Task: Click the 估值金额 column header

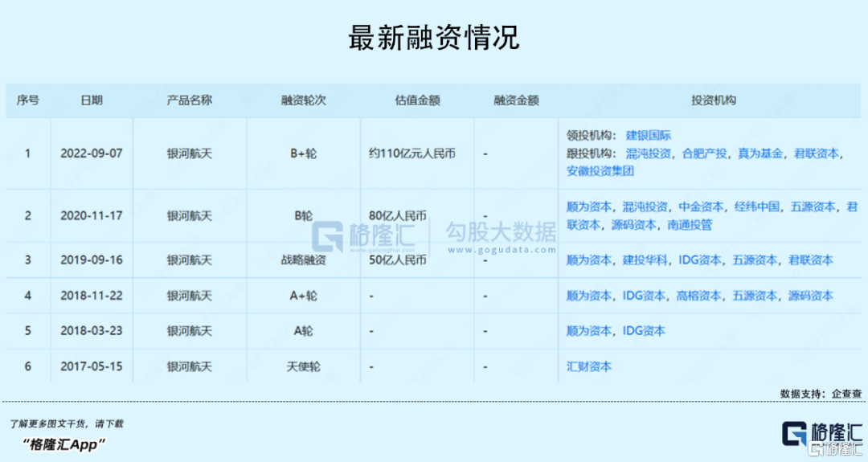Action: point(417,100)
